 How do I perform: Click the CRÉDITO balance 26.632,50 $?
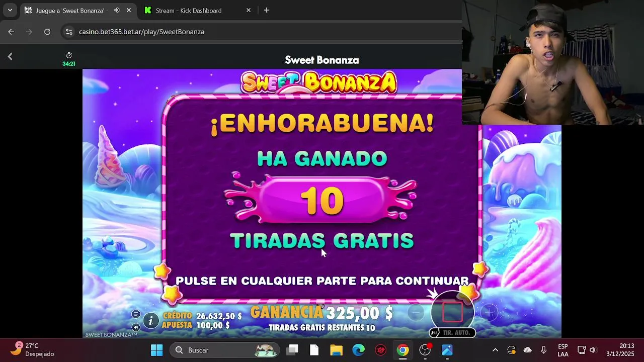202,316
